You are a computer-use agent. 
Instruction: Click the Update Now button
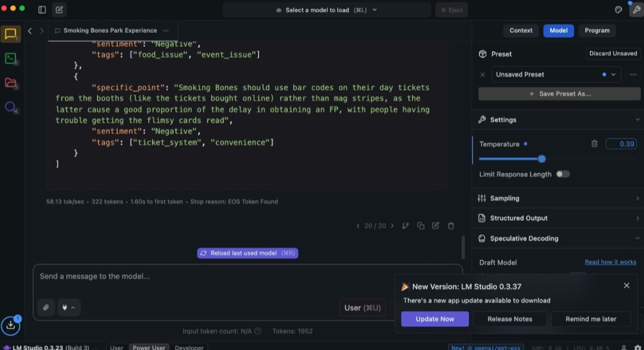(x=435, y=319)
